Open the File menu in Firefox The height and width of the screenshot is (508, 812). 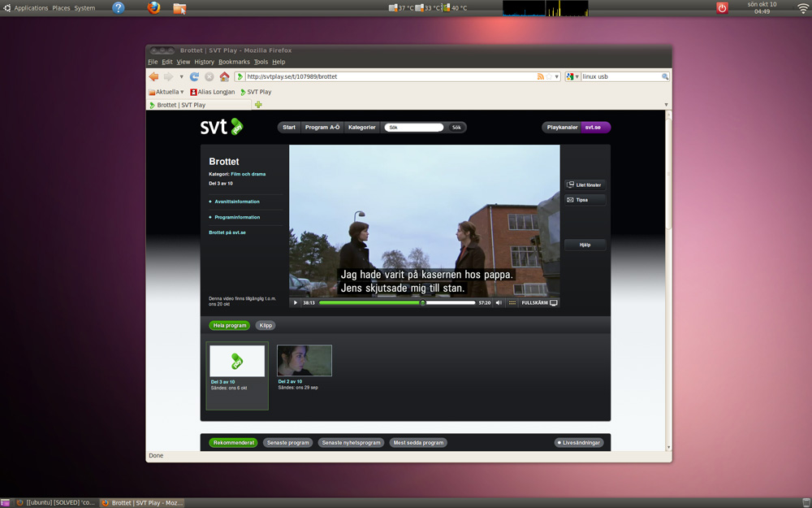pyautogui.click(x=153, y=62)
